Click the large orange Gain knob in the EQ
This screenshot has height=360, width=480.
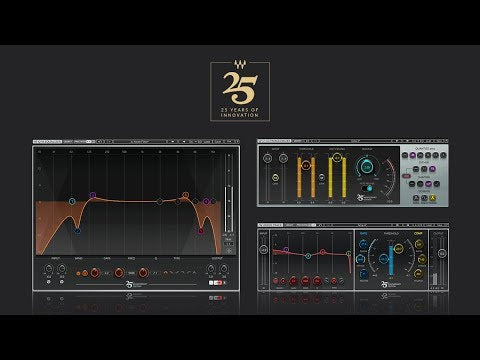[x=95, y=273]
